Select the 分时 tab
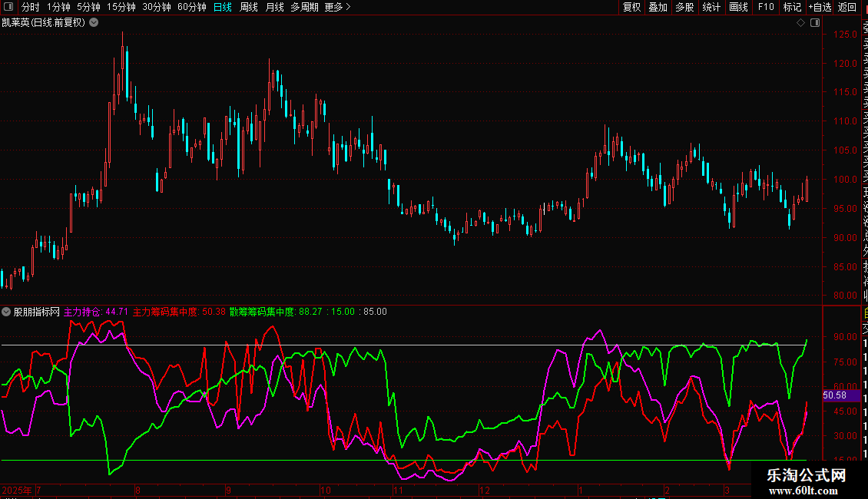Screen dimensions: 868x499 [x=30, y=7]
